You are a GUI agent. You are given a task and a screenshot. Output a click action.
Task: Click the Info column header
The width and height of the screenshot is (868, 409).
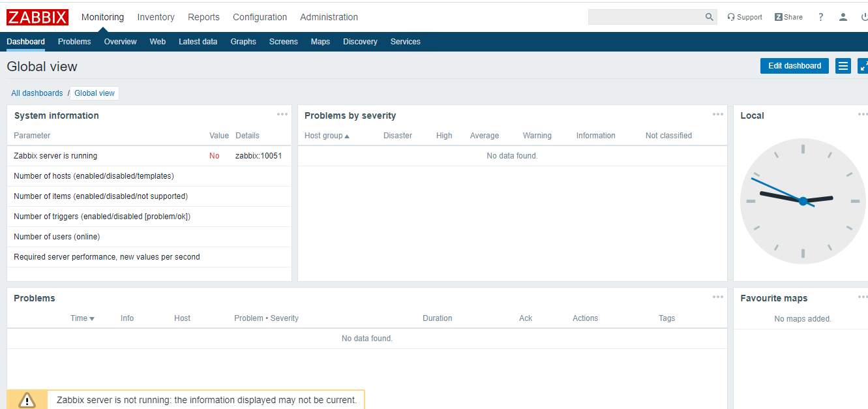pyautogui.click(x=127, y=318)
